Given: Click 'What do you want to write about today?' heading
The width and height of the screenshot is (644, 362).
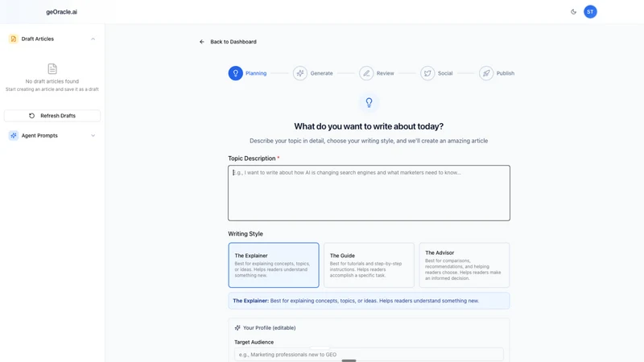Looking at the screenshot, I should click(369, 126).
